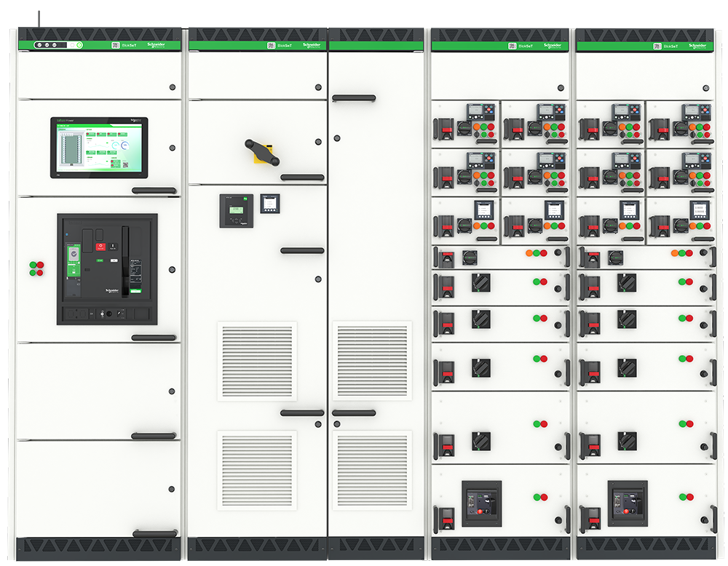728x566 pixels.
Task: Click the QR code on the second cabinet header
Action: pos(271,45)
